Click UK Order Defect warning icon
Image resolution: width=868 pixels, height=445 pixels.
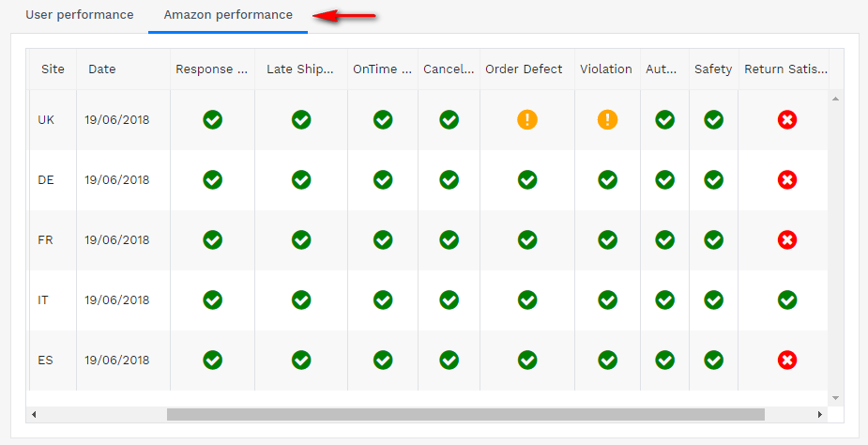pyautogui.click(x=526, y=119)
